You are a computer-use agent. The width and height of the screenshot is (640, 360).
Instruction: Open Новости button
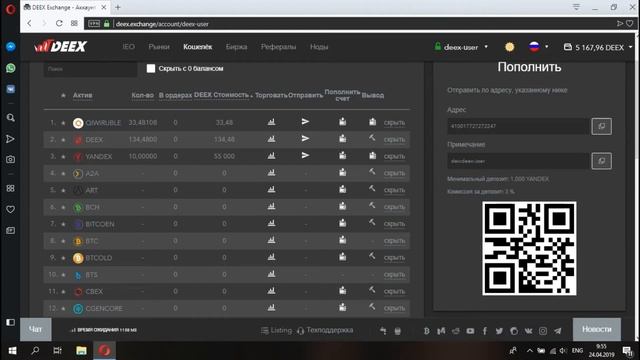pyautogui.click(x=597, y=329)
